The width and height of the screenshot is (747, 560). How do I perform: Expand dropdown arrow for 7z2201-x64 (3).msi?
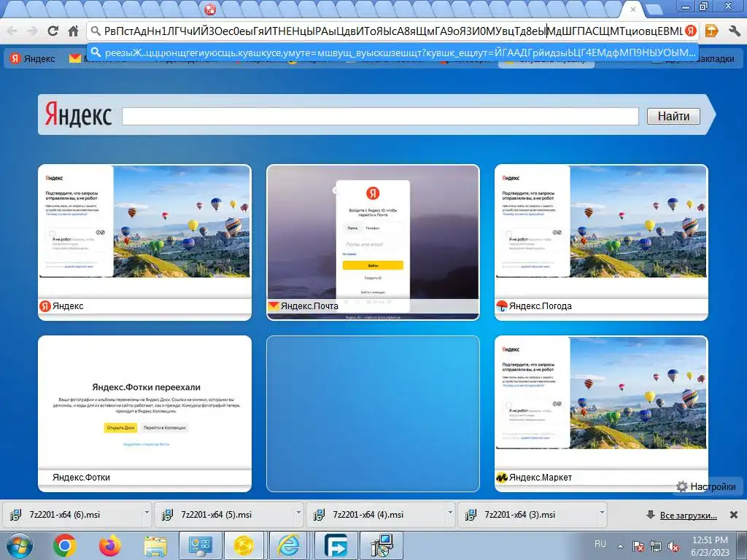point(602,513)
